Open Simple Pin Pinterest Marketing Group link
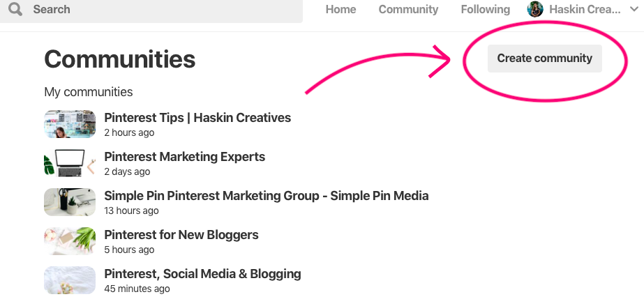Image resolution: width=644 pixels, height=306 pixels. (x=266, y=196)
